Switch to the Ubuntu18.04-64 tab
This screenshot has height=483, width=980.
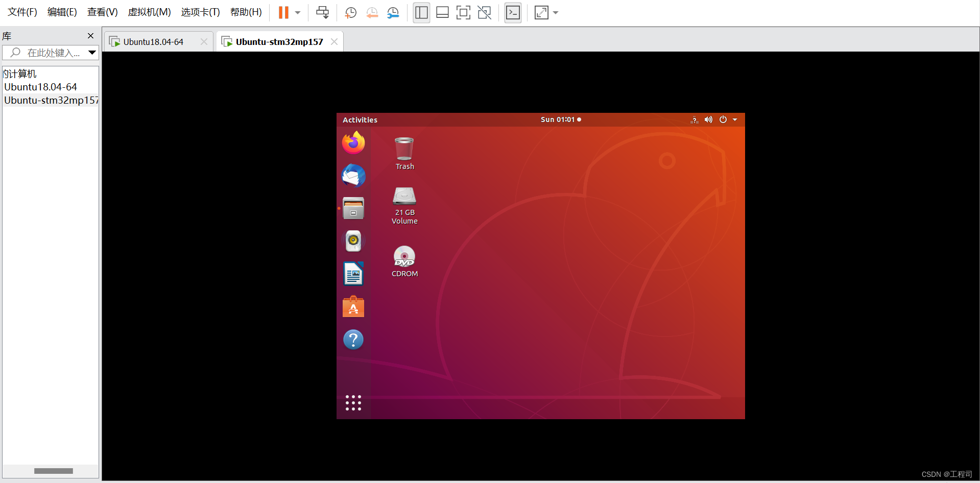click(x=153, y=41)
